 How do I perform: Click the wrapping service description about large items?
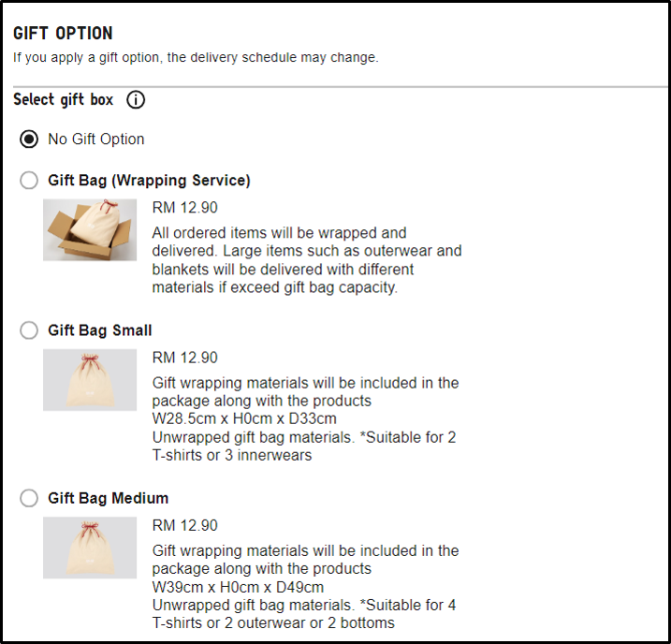click(x=307, y=260)
